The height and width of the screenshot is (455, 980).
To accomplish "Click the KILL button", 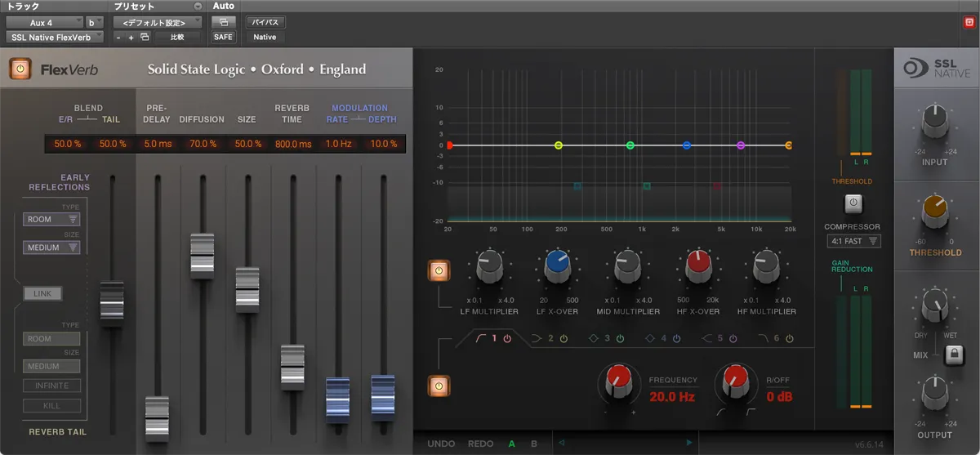I will [51, 405].
